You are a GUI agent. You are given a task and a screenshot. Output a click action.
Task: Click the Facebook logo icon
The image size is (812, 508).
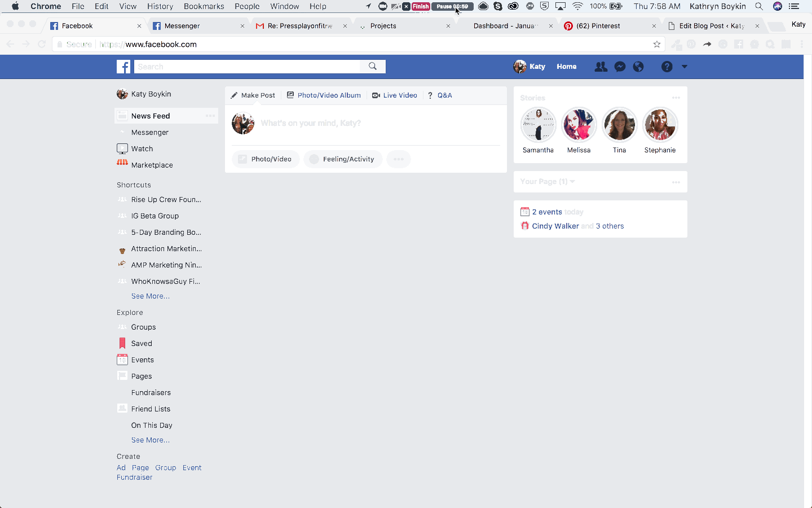[x=123, y=67]
